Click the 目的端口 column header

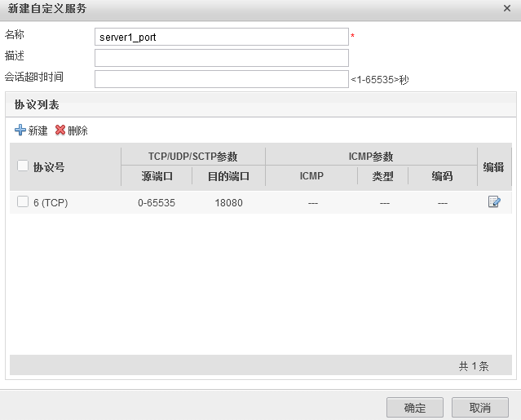pyautogui.click(x=228, y=177)
